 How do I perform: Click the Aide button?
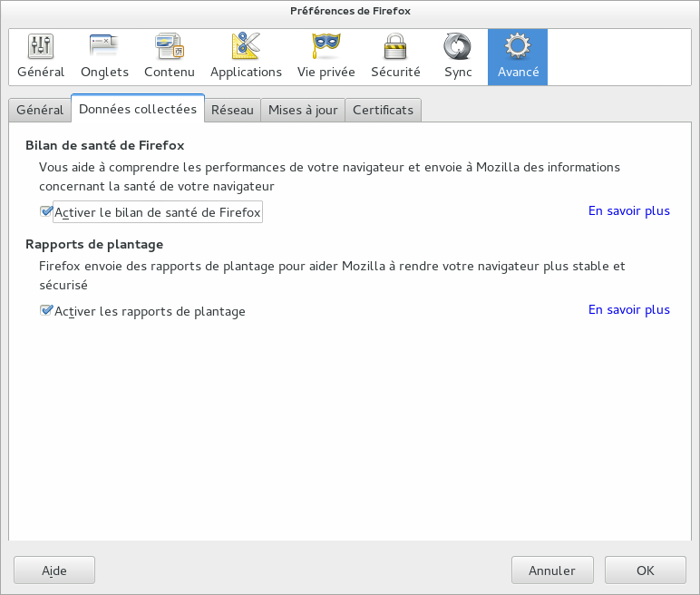(54, 571)
